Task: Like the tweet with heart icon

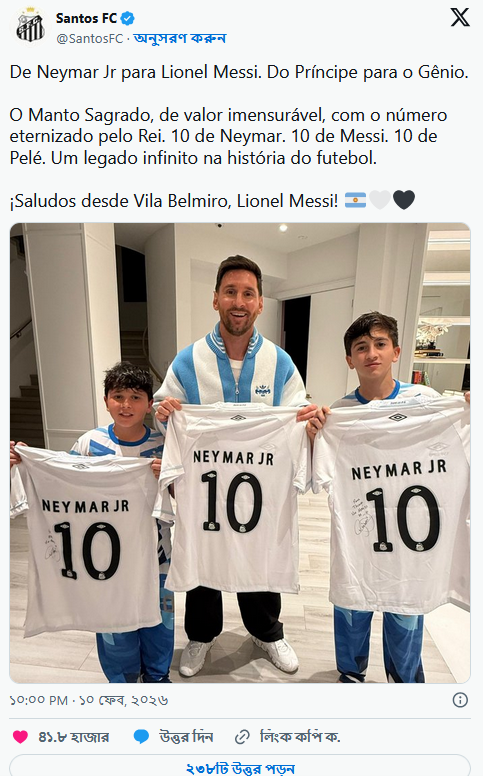Action: 20,737
